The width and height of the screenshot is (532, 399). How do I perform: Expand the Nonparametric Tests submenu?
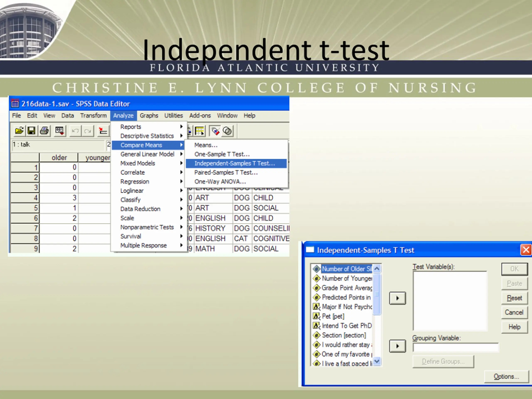149,227
